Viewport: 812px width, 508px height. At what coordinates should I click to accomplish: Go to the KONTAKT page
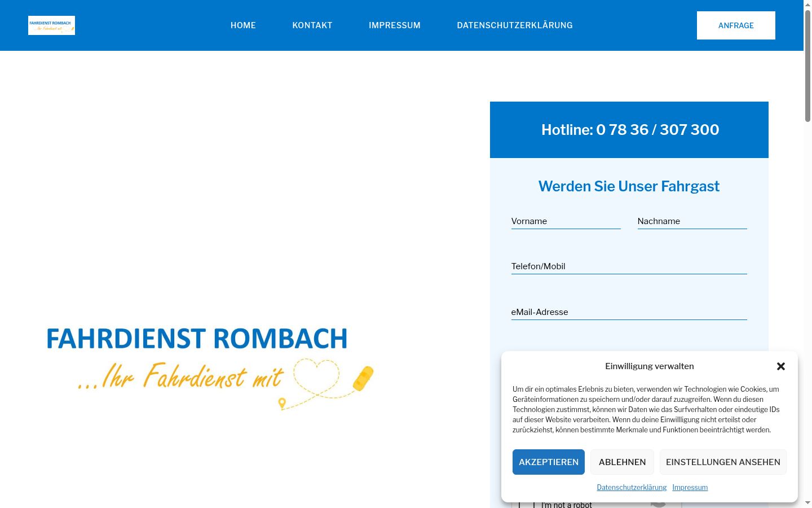click(x=312, y=25)
